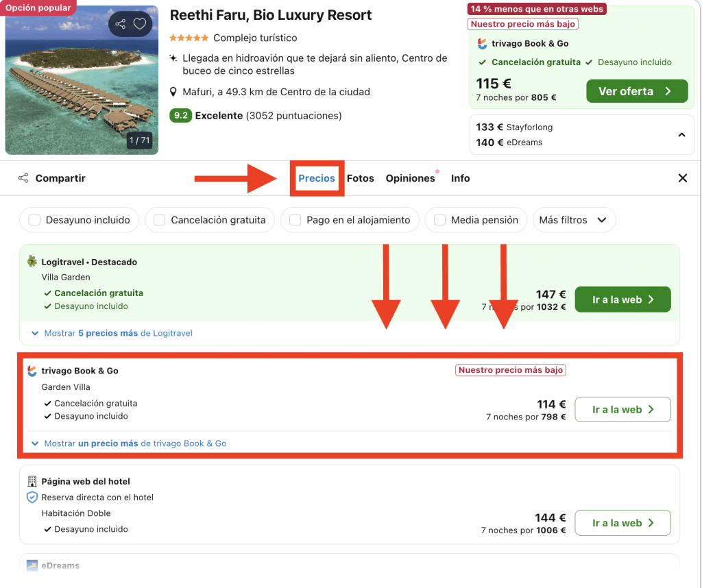The width and height of the screenshot is (702, 588).
Task: Open the Reethi Faru resort photo thumbnail
Action: (x=82, y=79)
